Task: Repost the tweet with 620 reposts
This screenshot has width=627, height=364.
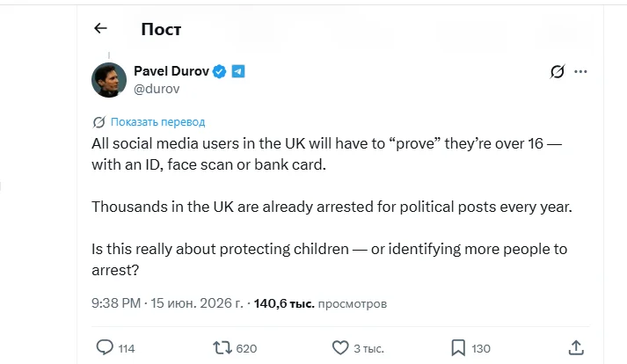Action: 222,348
